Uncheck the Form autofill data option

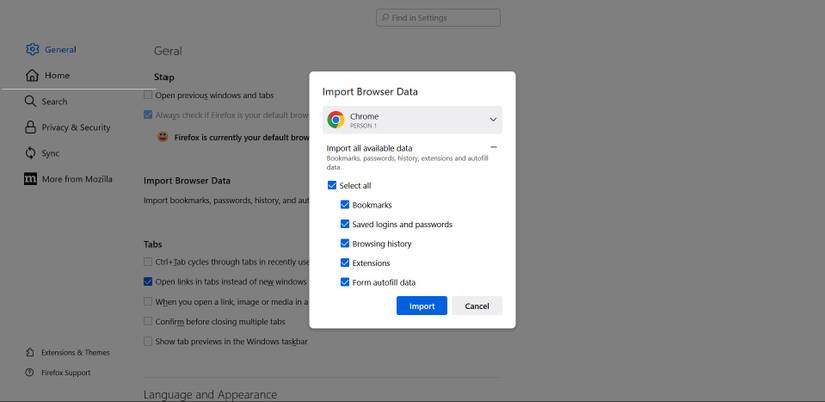[x=345, y=282]
